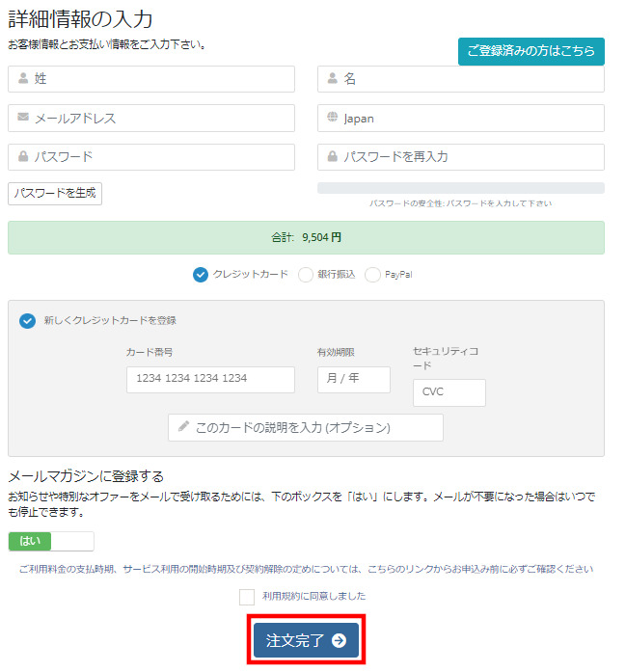Click the CVC security code field
The width and height of the screenshot is (626, 672).
tap(449, 392)
